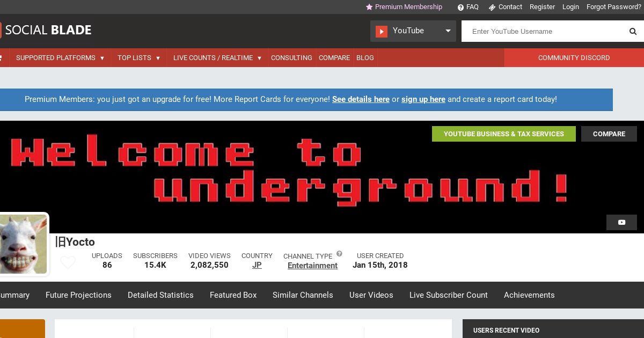Click the Channel Type help icon
The height and width of the screenshot is (338, 644).
(339, 254)
